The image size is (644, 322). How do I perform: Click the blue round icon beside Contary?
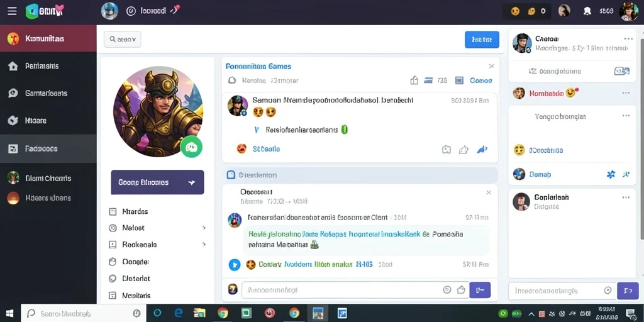[x=234, y=265]
